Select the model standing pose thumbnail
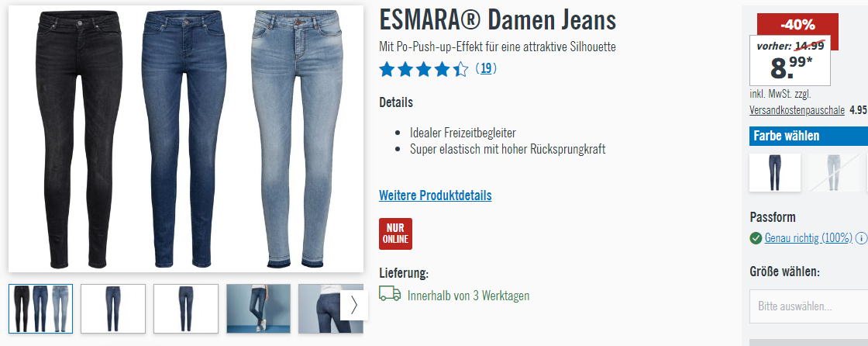Screen dimensions: 868x346 tap(259, 309)
